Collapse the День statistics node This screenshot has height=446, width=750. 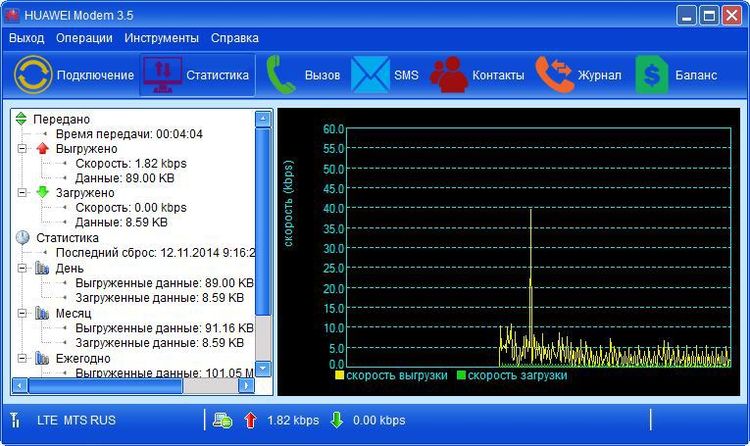click(x=22, y=268)
